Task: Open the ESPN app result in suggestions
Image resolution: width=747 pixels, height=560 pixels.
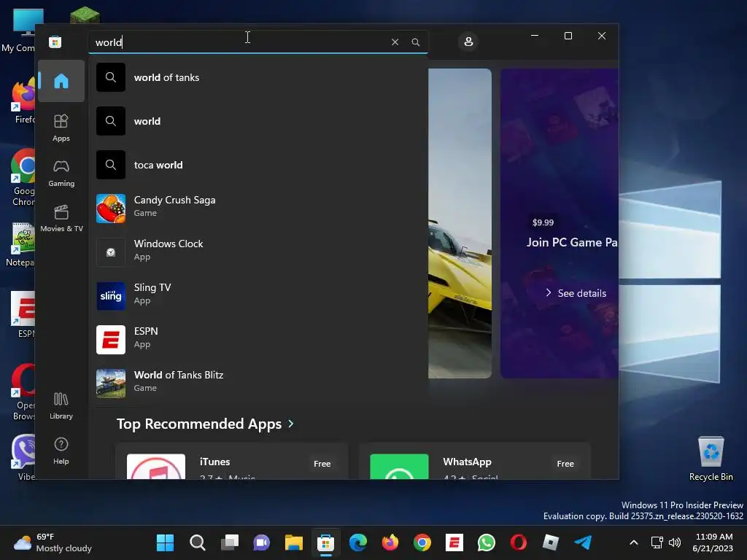Action: click(x=259, y=340)
